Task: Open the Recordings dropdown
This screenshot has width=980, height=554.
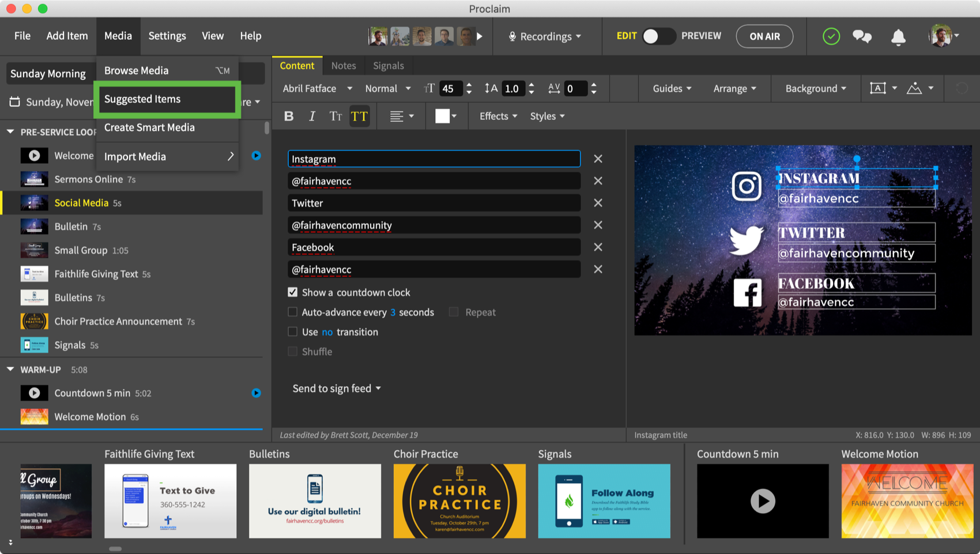Action: coord(545,36)
